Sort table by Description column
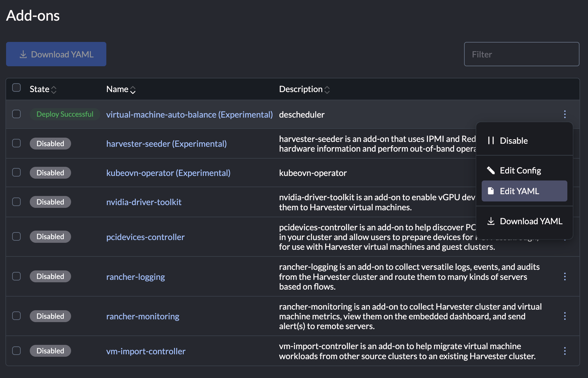This screenshot has width=588, height=378. 327,90
